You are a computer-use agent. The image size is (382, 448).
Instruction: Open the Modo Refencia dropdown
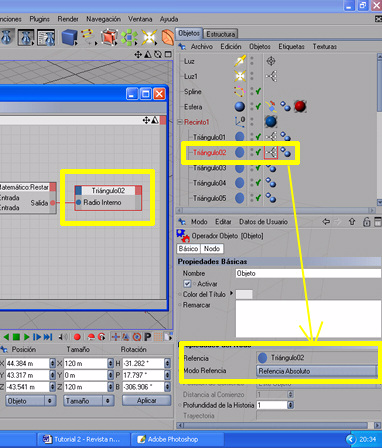click(316, 371)
